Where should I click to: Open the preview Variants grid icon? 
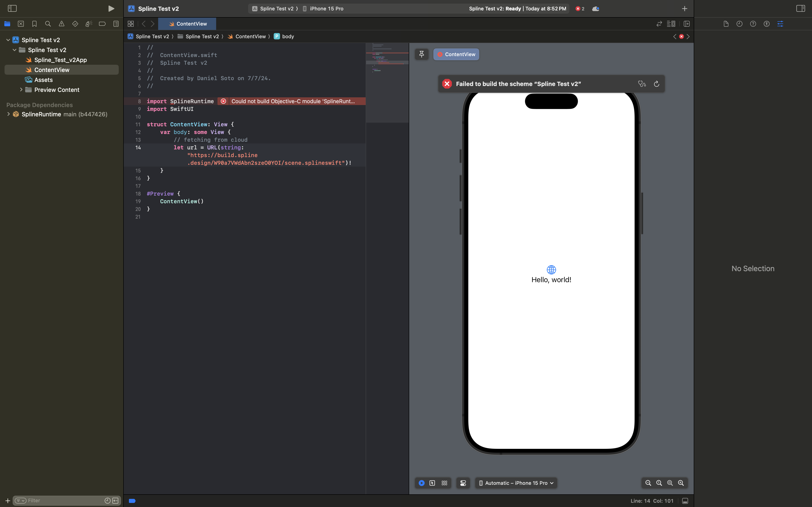click(x=444, y=483)
